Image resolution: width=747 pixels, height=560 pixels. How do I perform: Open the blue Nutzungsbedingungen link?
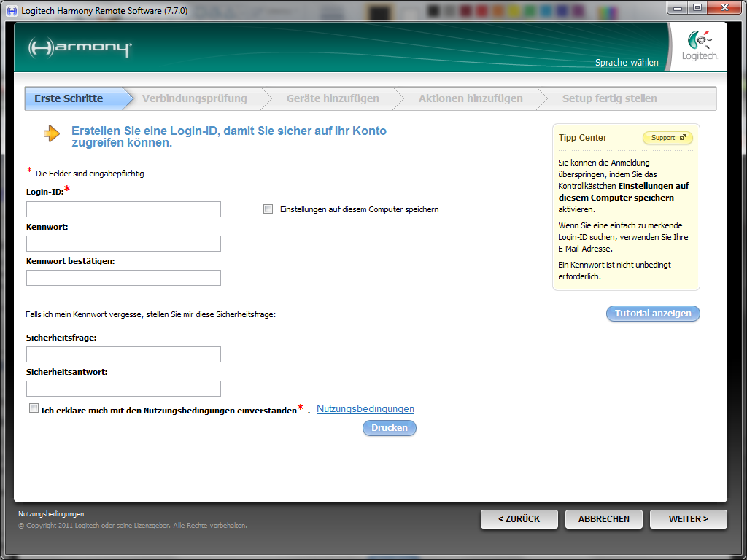(365, 409)
